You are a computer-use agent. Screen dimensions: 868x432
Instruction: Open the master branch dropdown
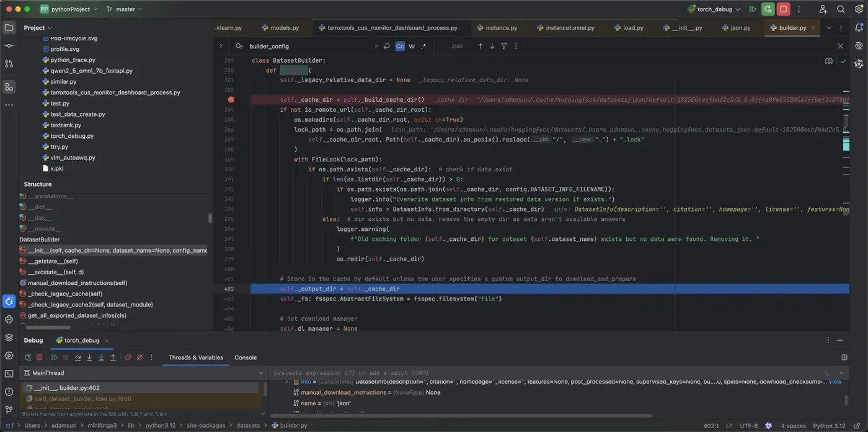click(x=124, y=9)
